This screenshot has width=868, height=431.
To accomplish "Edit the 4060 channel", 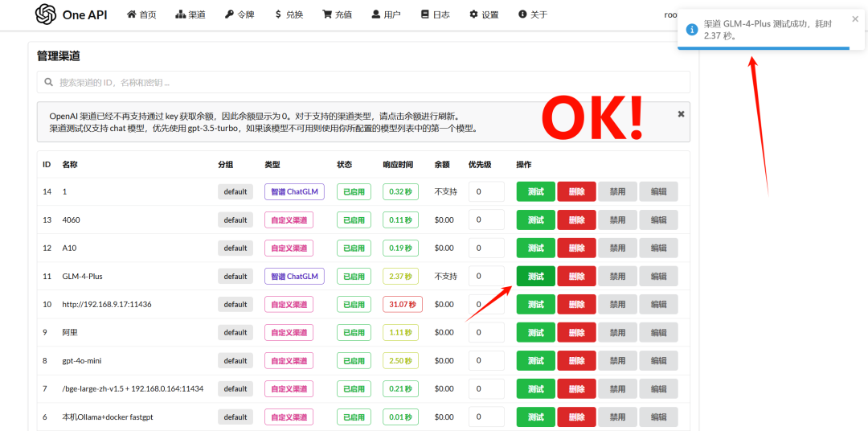I will click(x=658, y=220).
